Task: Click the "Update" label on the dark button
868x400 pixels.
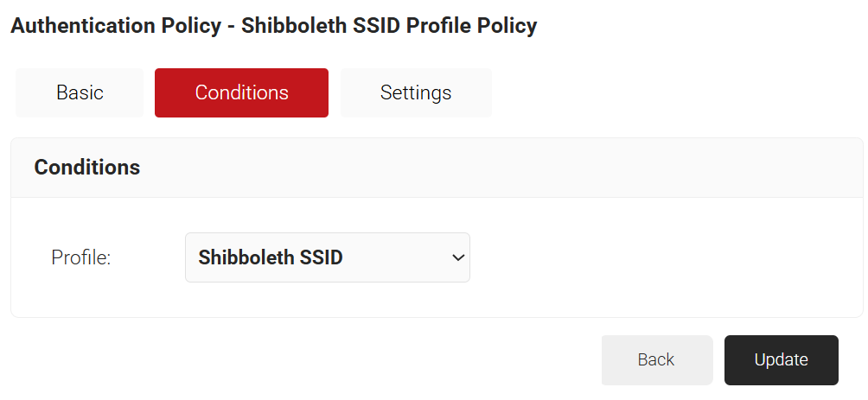Action: 781,359
